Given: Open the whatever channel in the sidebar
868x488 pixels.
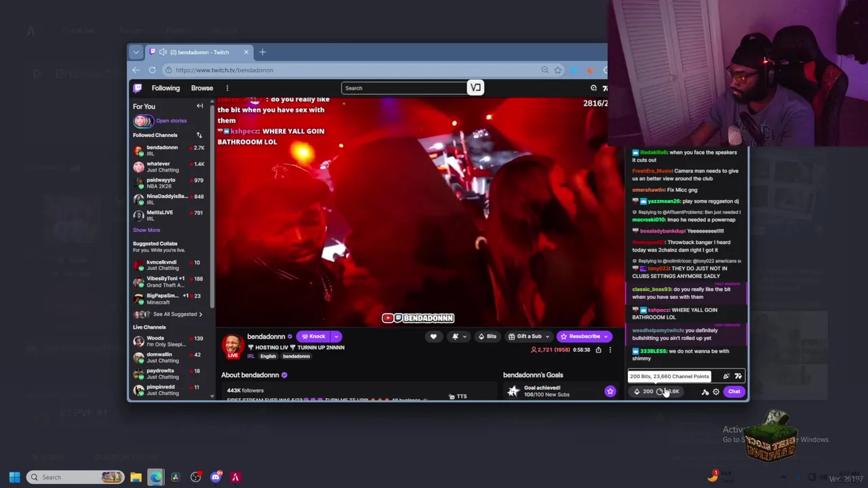Looking at the screenshot, I should coord(169,167).
